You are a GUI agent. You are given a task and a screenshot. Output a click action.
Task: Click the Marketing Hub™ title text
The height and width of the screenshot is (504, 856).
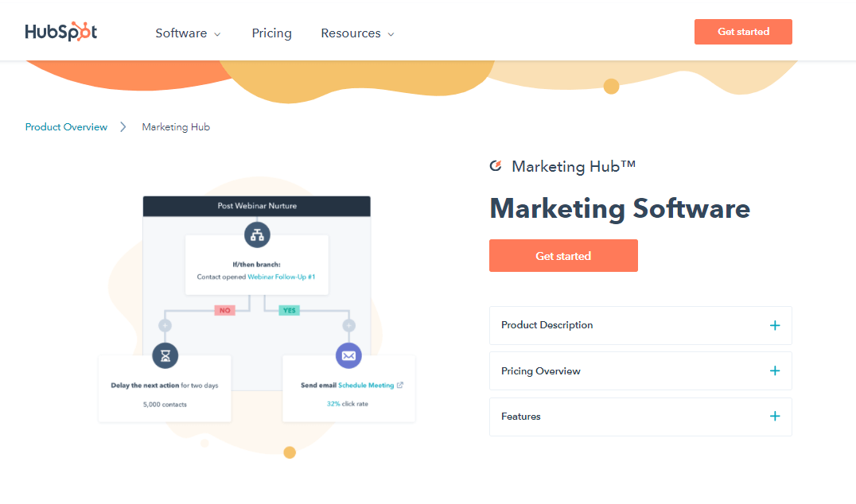(x=574, y=166)
